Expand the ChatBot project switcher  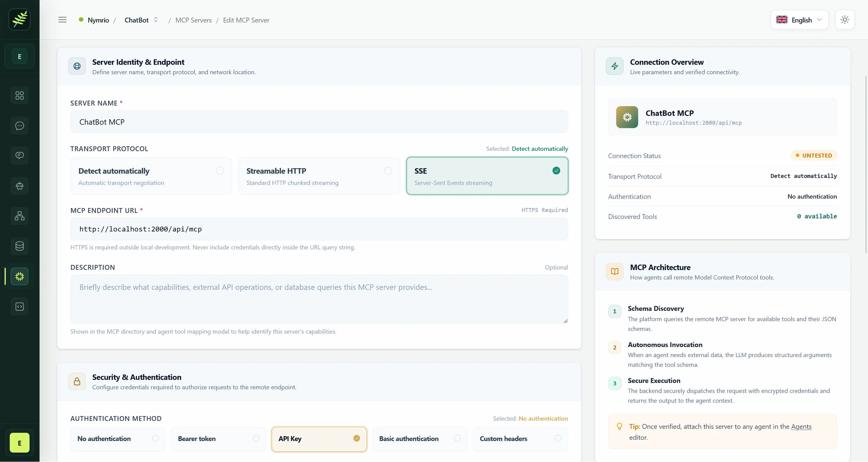pos(141,20)
